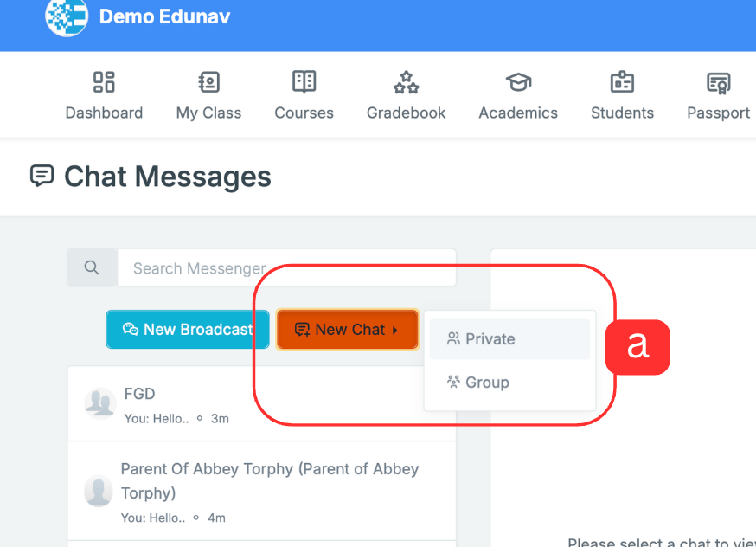The height and width of the screenshot is (547, 756).
Task: Click the Parent Of Abbey Torphy avatar
Action: [99, 491]
